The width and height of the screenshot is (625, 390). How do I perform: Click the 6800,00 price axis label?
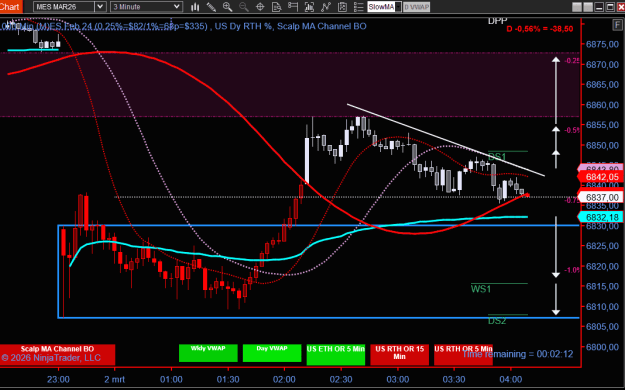pyautogui.click(x=602, y=347)
